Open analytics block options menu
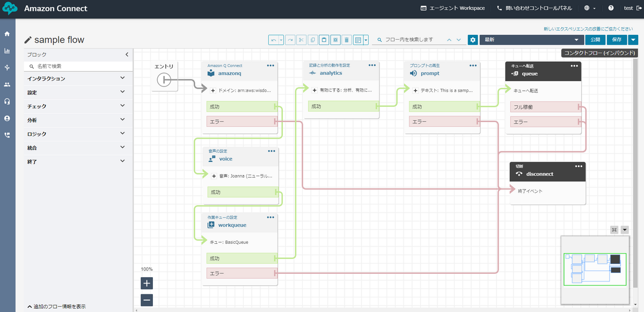This screenshot has height=312, width=644. click(x=372, y=66)
